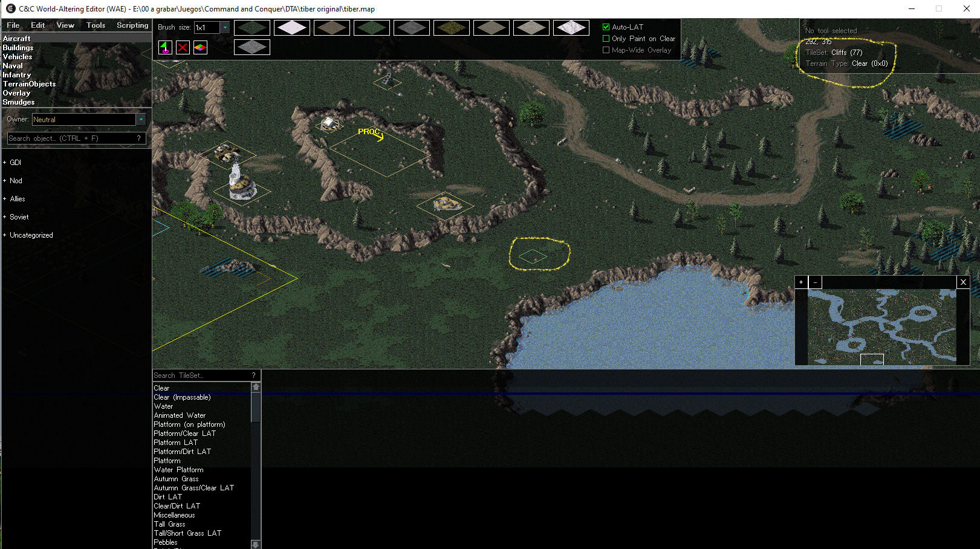Open the Owner dropdown showing Neutral
This screenshot has width=980, height=549.
tap(141, 120)
